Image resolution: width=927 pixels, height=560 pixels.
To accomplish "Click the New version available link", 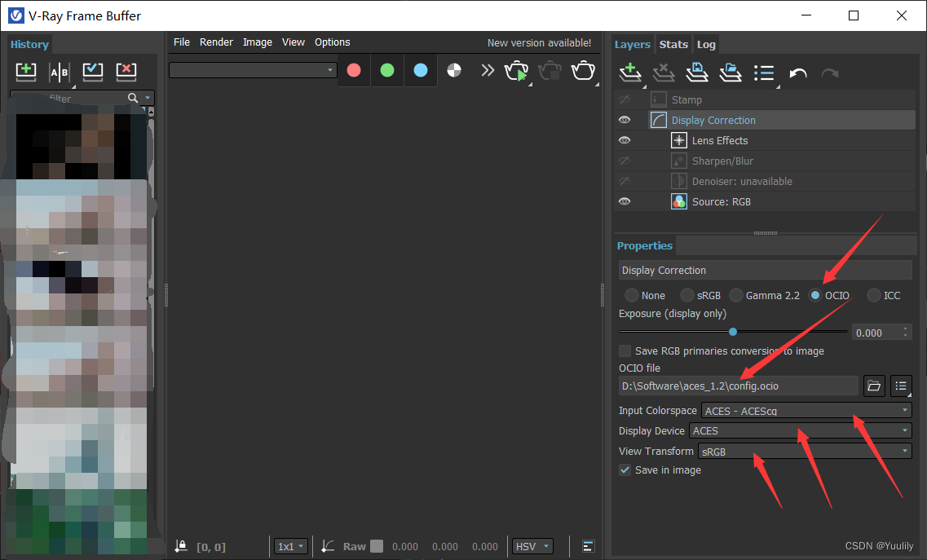I will pyautogui.click(x=539, y=42).
